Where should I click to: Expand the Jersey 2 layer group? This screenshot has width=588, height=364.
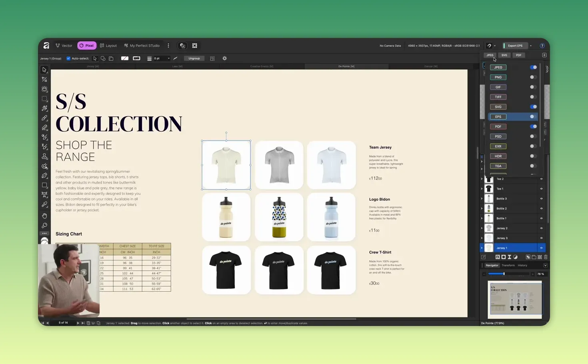coord(482,228)
